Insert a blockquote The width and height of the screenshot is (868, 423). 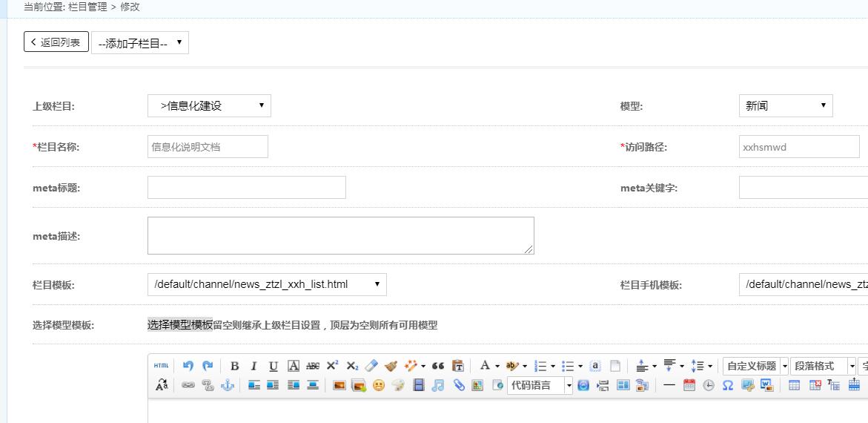438,366
